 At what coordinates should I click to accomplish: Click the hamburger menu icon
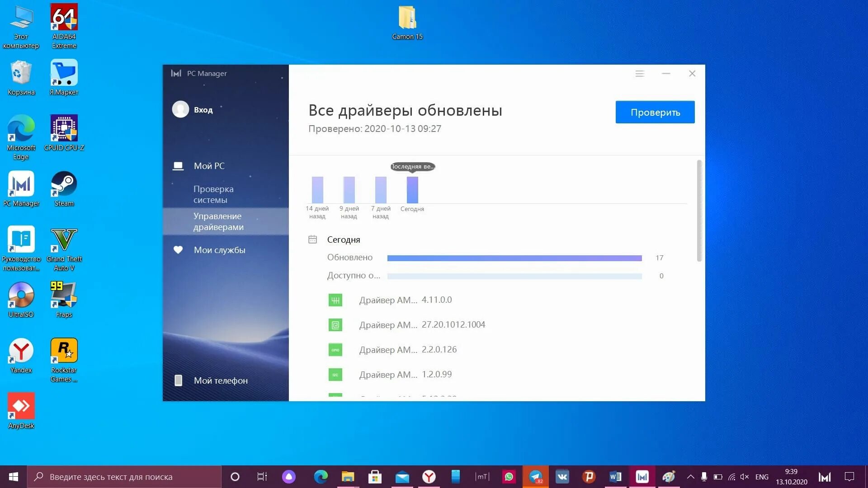click(640, 73)
